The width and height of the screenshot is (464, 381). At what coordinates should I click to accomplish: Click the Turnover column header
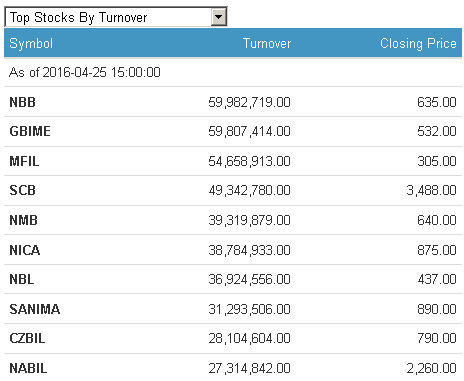[267, 44]
